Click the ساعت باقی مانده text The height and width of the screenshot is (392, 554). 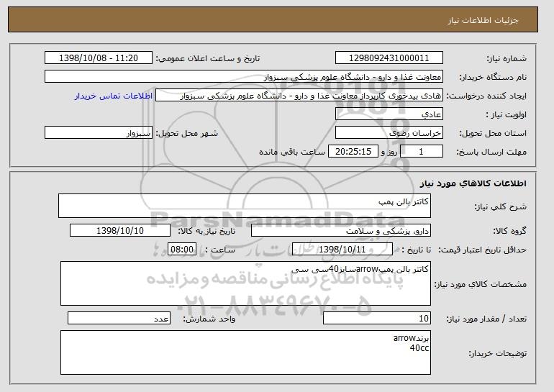point(292,152)
